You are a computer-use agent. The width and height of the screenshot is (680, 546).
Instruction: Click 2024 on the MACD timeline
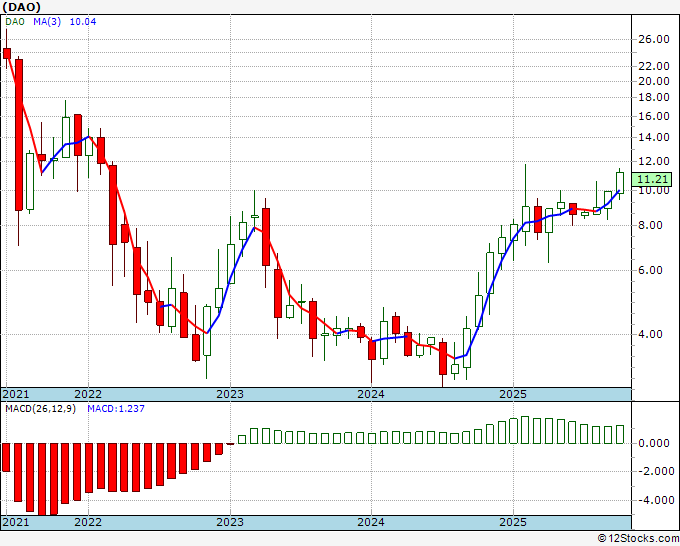coord(371,522)
